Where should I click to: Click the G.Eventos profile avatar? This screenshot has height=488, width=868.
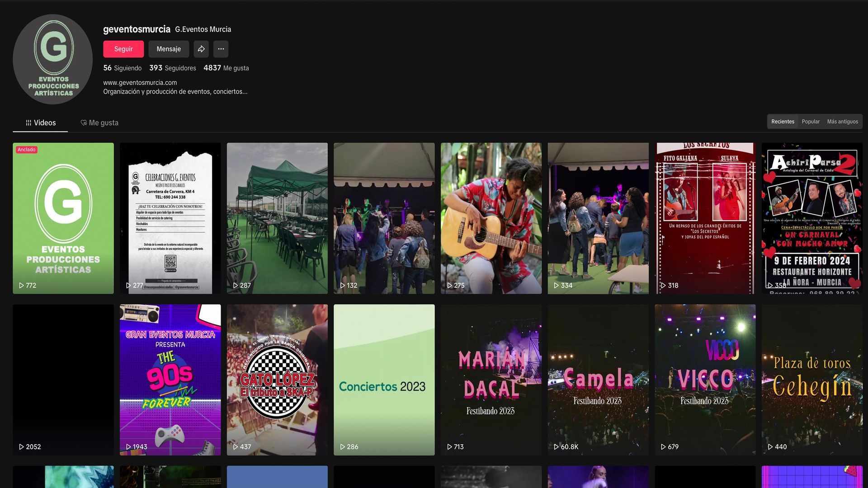point(53,59)
